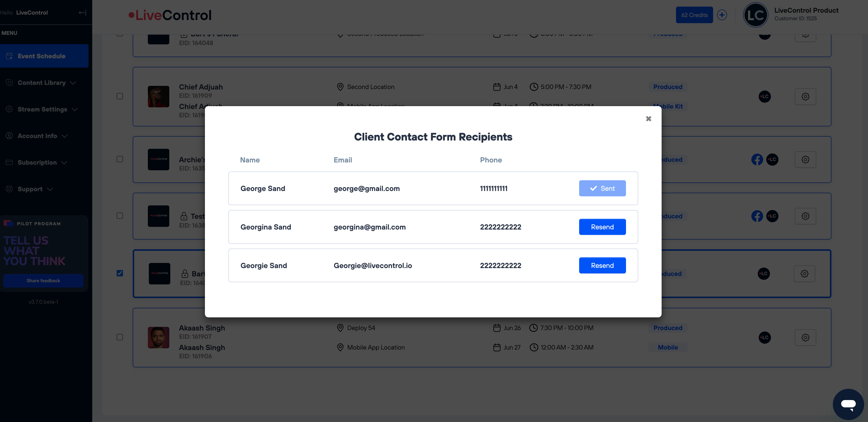This screenshot has height=422, width=868.
Task: Open the Event Schedule menu item
Action: point(44,56)
